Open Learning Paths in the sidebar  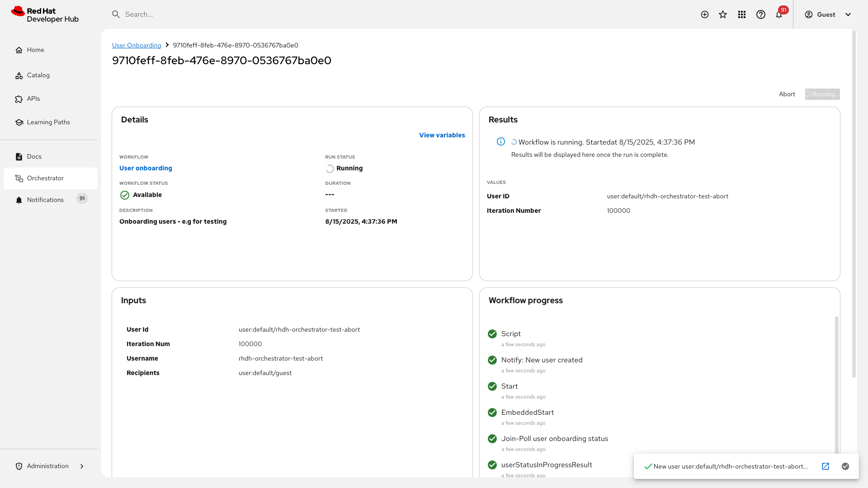click(48, 122)
